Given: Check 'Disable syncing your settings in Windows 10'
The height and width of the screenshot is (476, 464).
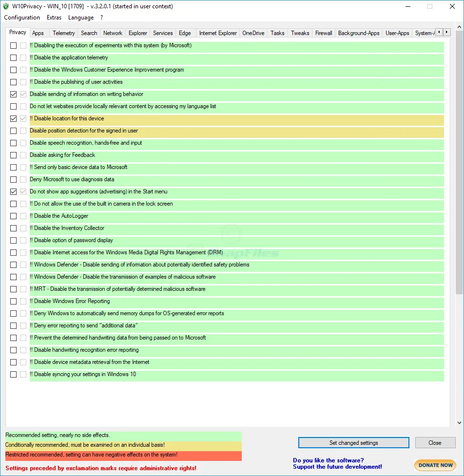Looking at the screenshot, I should click(13, 374).
